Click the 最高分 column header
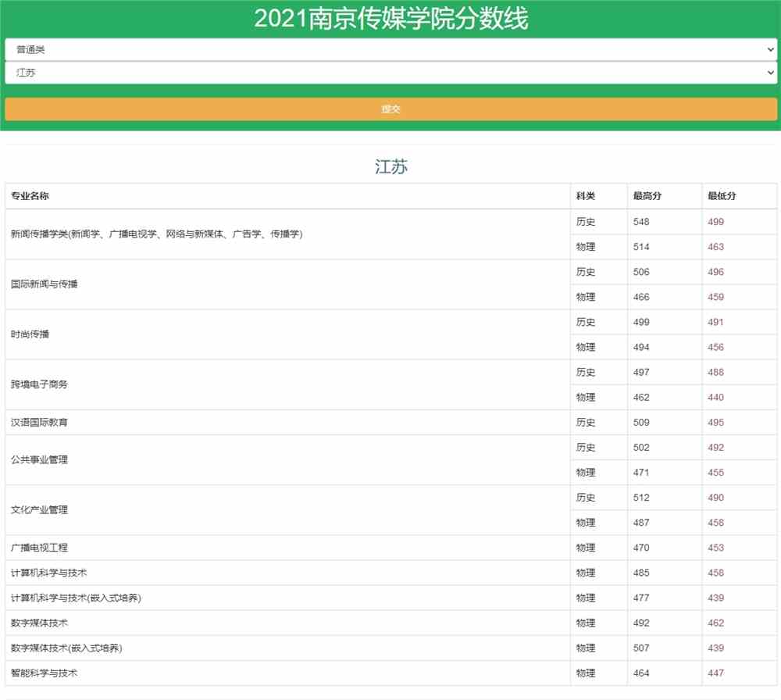Viewport: 781px width, 700px height. pyautogui.click(x=647, y=196)
